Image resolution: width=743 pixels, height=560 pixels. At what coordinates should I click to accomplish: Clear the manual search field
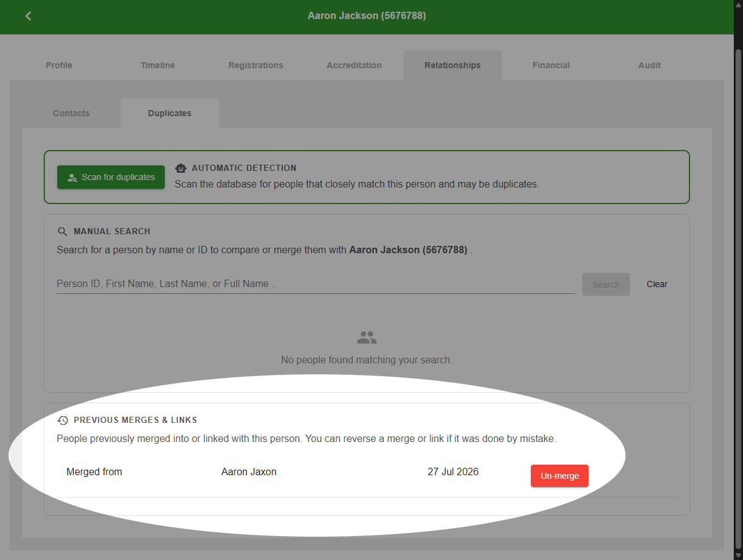657,284
